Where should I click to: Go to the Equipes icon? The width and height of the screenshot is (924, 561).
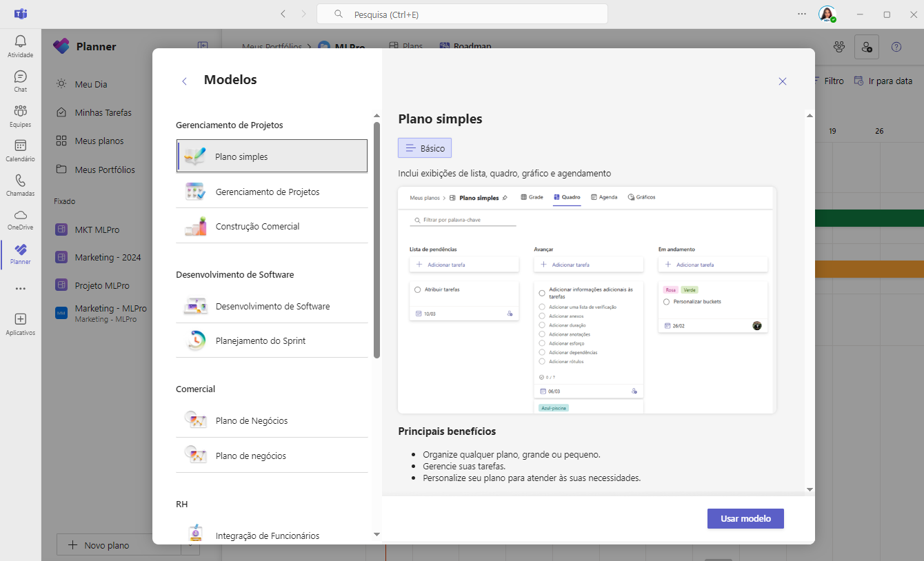tap(21, 111)
